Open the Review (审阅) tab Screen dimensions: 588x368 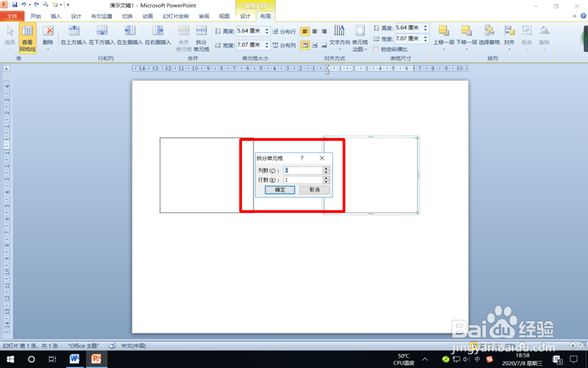[x=204, y=16]
